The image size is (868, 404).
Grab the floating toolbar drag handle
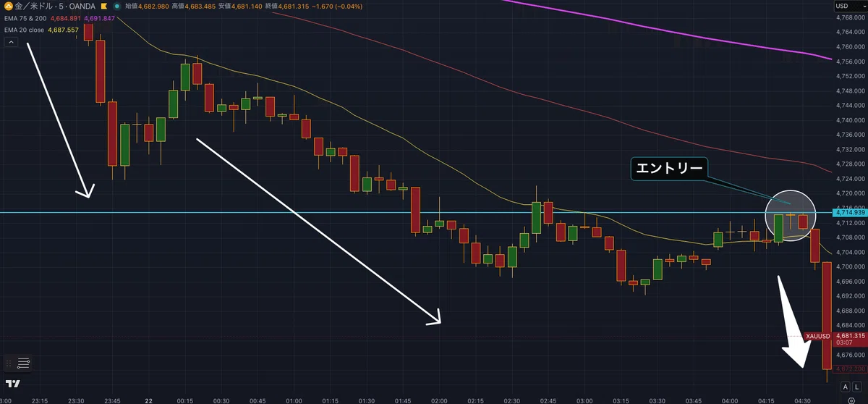9,363
